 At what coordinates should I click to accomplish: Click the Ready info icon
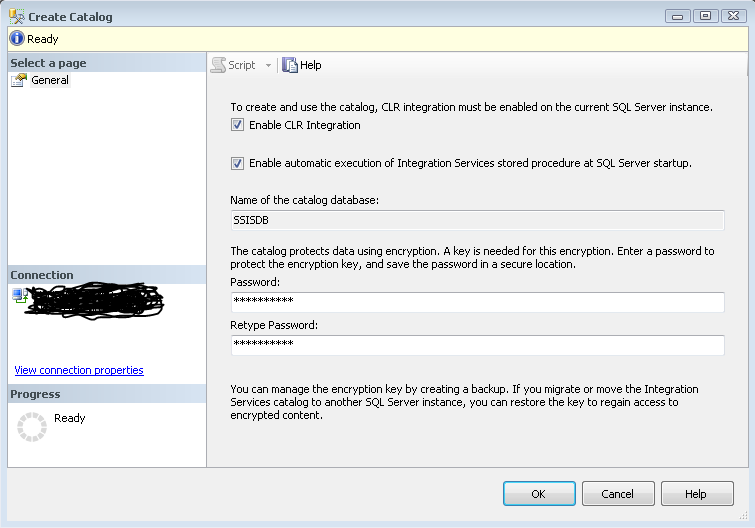point(17,39)
